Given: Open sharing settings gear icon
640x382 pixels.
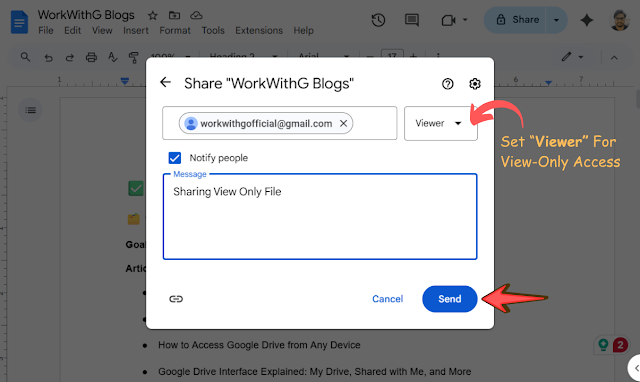Looking at the screenshot, I should coord(474,84).
